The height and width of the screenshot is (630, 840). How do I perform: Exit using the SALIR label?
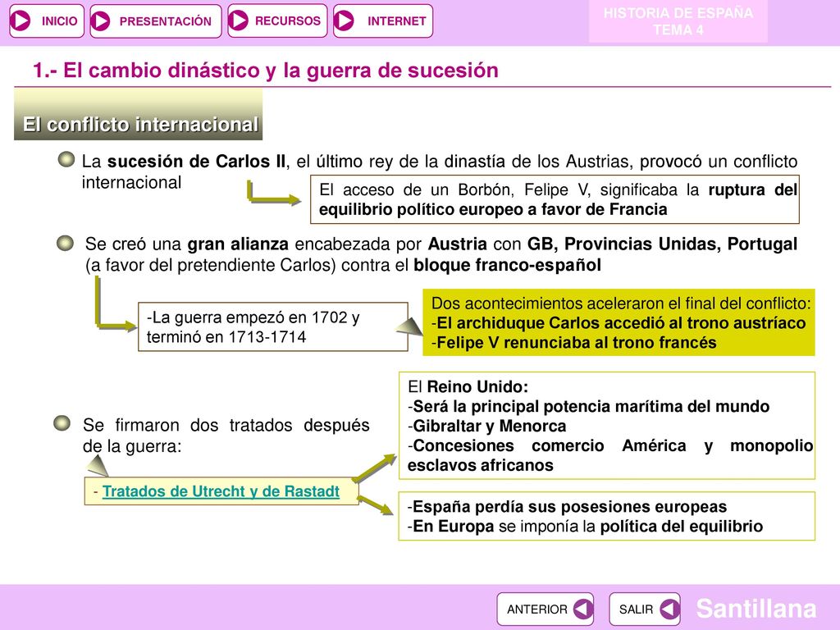(x=636, y=609)
